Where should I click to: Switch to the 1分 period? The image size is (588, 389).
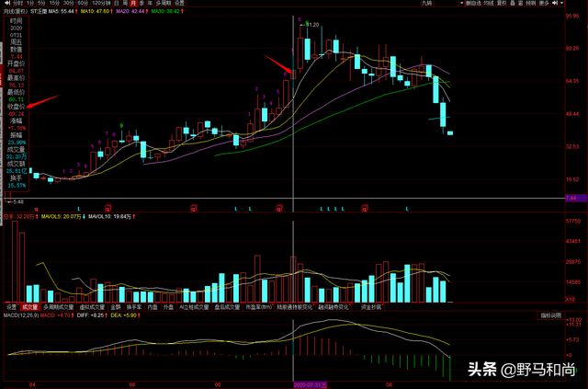click(x=30, y=3)
